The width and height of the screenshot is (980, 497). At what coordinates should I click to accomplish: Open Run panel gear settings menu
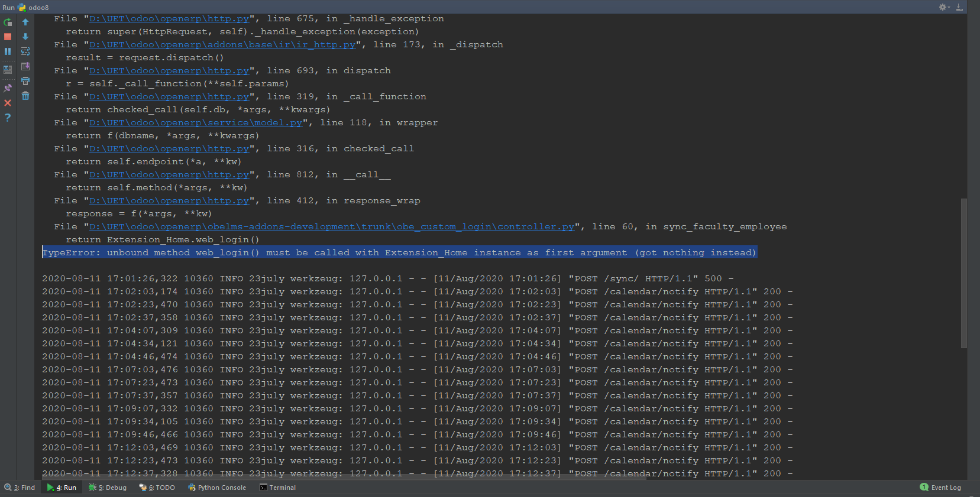[944, 7]
